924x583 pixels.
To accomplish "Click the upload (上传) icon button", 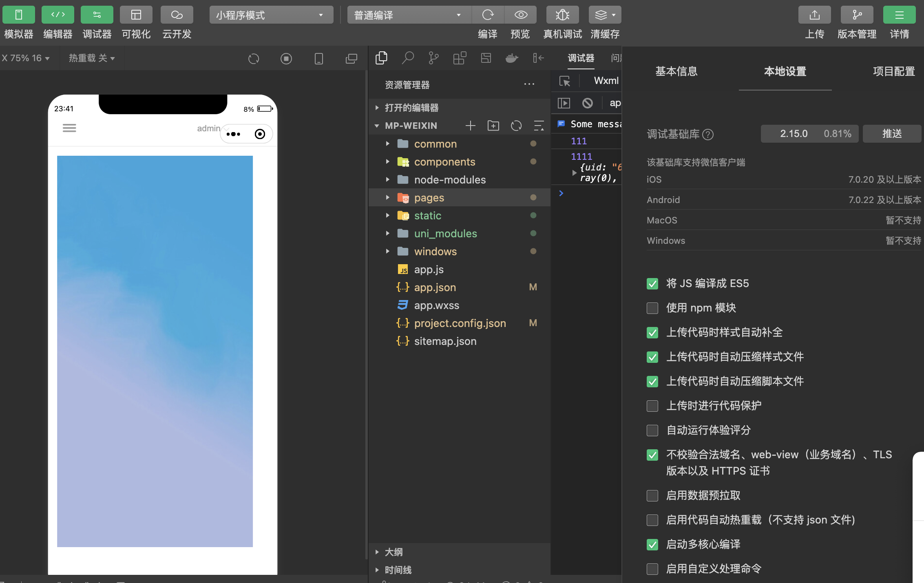I will (x=814, y=15).
